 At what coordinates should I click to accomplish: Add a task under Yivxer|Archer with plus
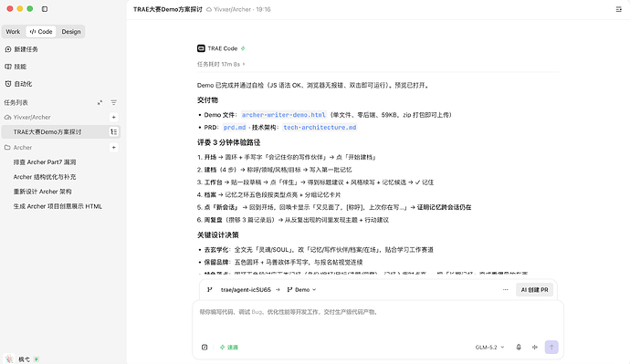tap(114, 117)
